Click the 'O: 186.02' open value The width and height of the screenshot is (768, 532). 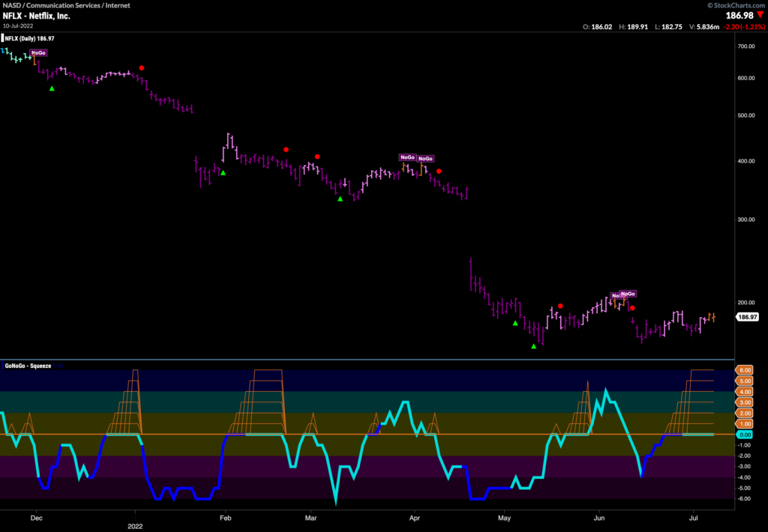coord(598,27)
